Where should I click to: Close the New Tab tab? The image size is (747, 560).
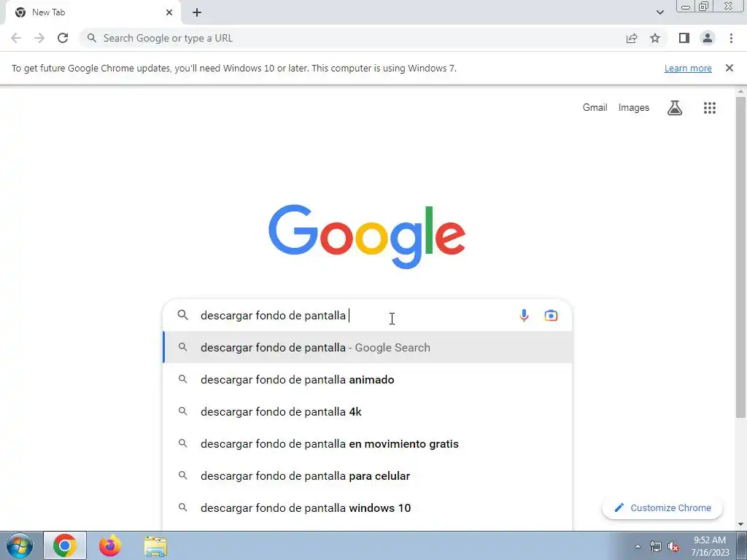coord(169,12)
